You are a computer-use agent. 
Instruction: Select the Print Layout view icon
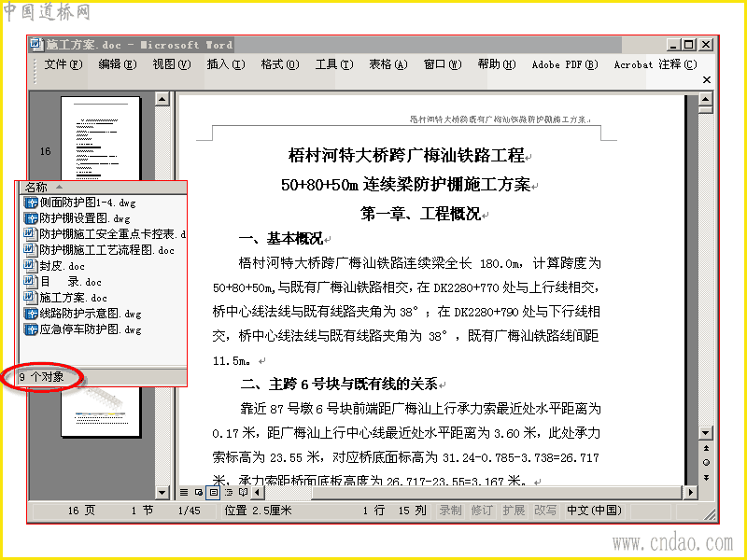click(x=214, y=493)
